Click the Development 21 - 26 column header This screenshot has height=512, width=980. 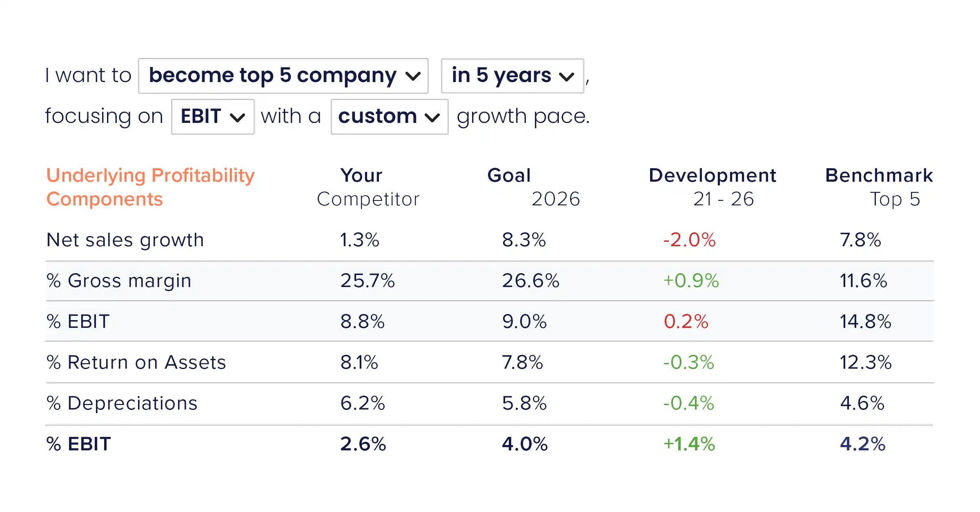[713, 187]
